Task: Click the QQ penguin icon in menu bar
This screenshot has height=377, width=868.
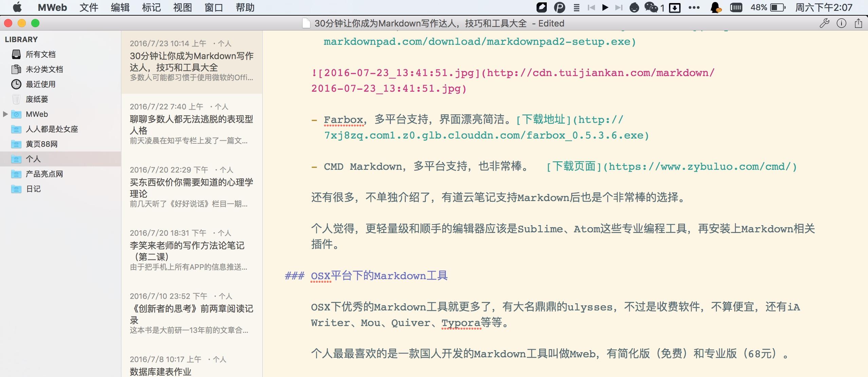Action: coord(717,7)
